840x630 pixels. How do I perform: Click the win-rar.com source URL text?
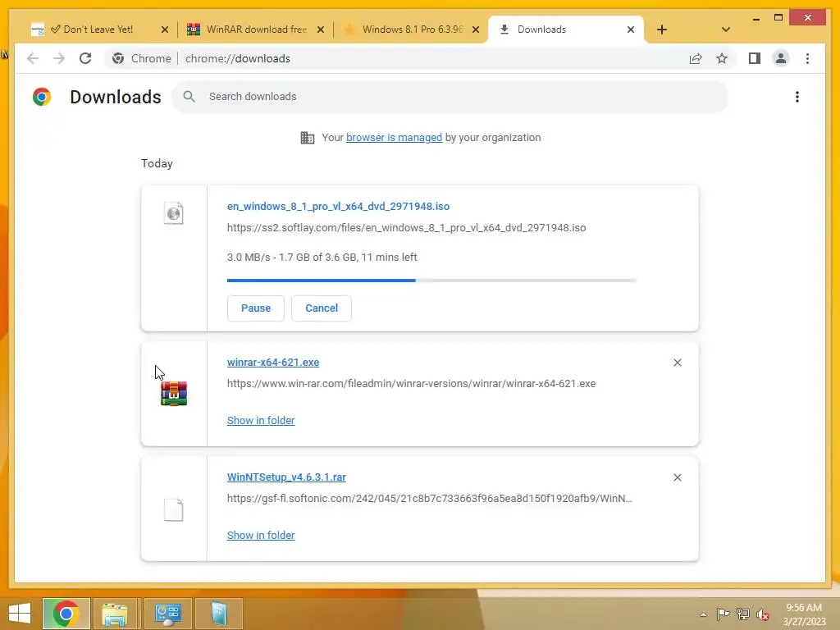(411, 384)
